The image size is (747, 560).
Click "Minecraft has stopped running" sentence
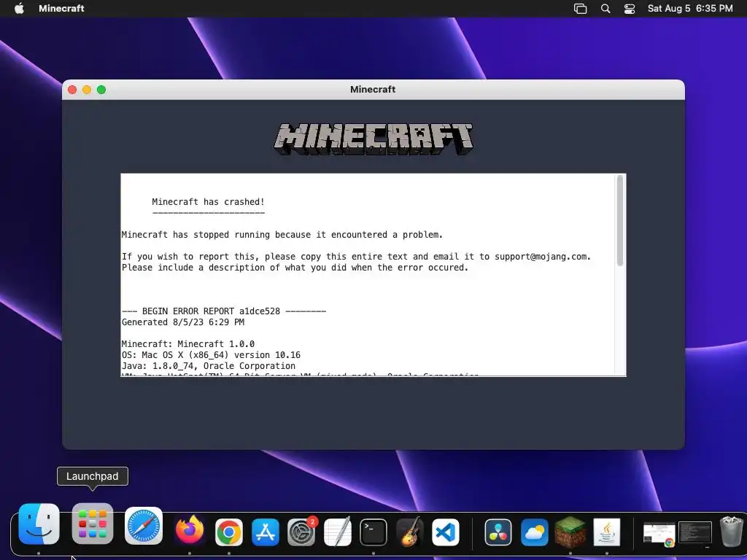click(282, 235)
